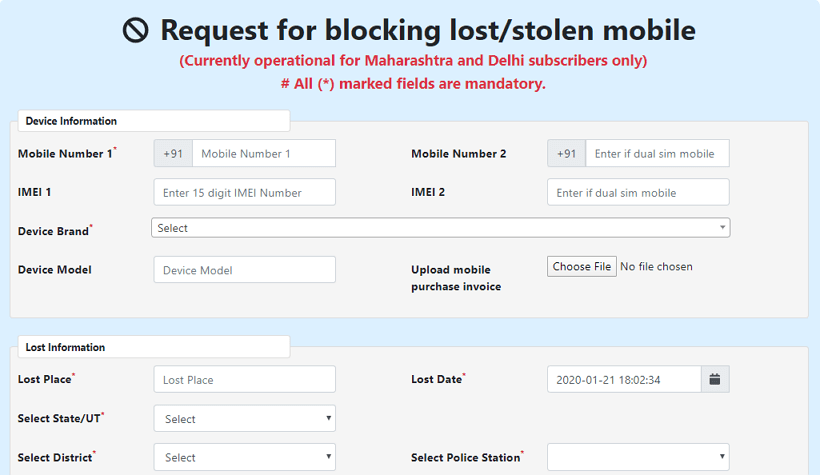820x475 pixels.
Task: Expand the Select State/UT dropdown
Action: pyautogui.click(x=244, y=419)
